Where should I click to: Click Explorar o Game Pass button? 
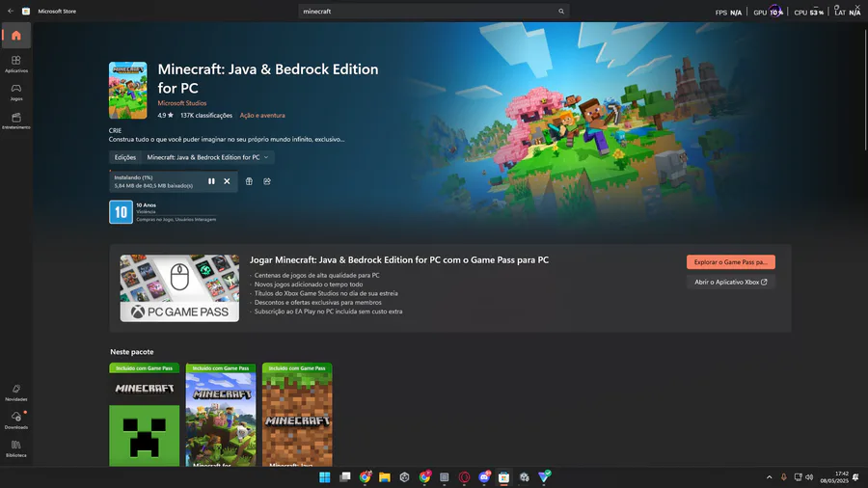pos(731,261)
